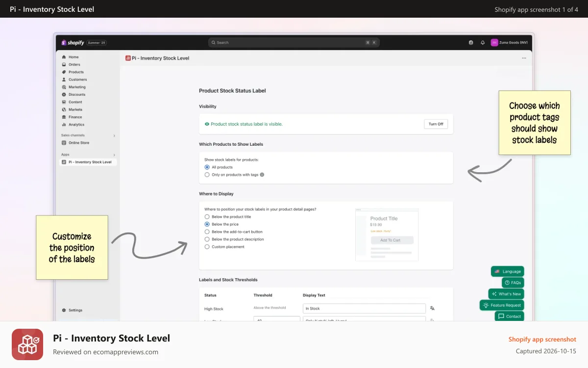Open the FAQs button
Viewport: 588px width, 368px height.
[513, 283]
